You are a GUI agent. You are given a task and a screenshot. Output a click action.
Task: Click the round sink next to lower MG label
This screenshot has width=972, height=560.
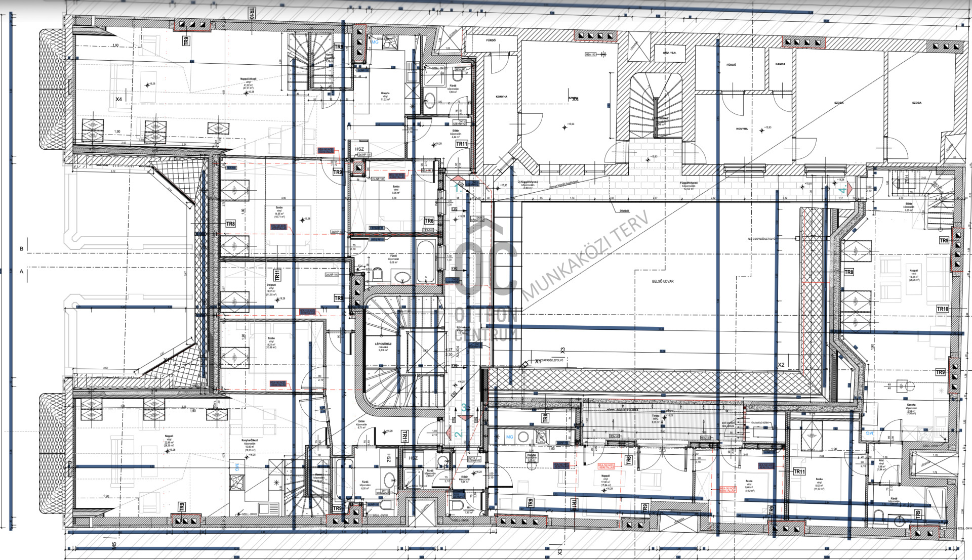click(523, 437)
